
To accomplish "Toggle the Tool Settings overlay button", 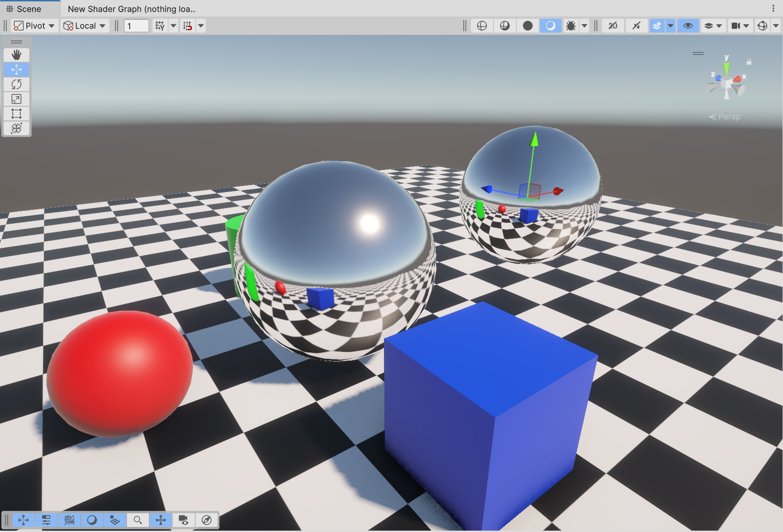I will tap(46, 520).
